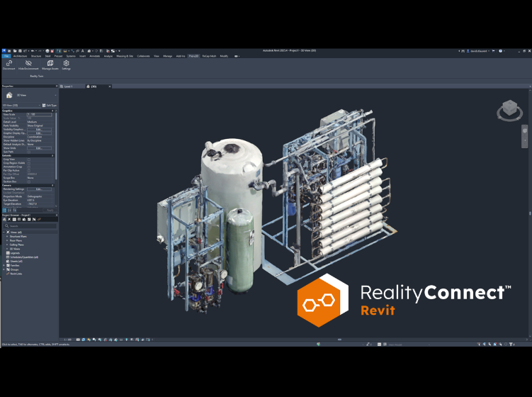Collapse the Graphics properties section
This screenshot has width=532, height=397.
(x=52, y=111)
